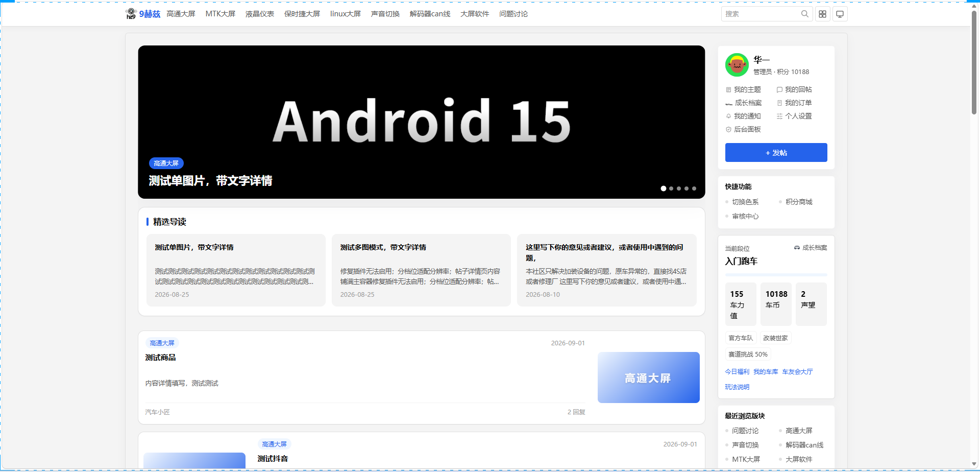Click the 成长档案 car icon link in the rank card
980x472 pixels.
(811, 248)
